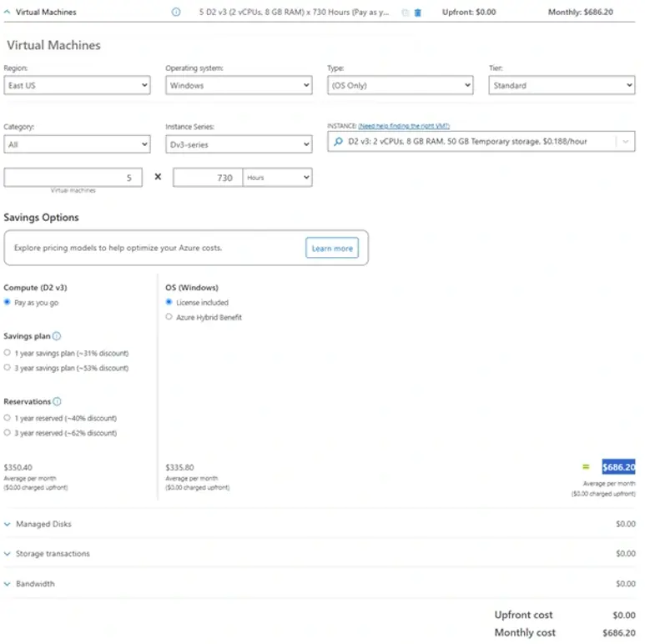Screen dimensions: 645x644
Task: Delete the Virtual Machines estimate with trash icon
Action: 417,13
